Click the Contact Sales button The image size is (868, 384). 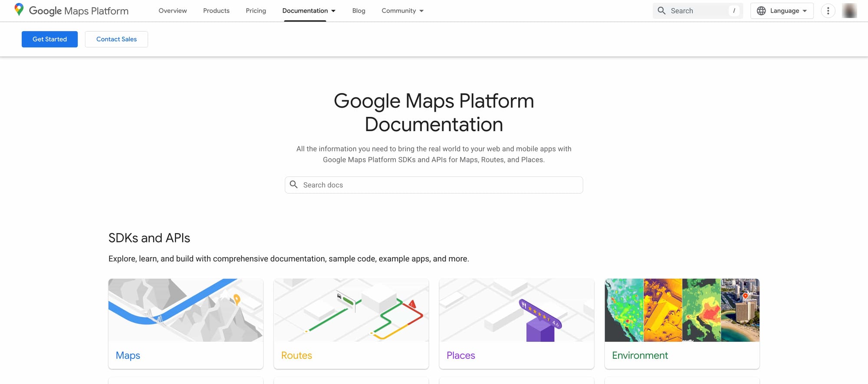[116, 39]
